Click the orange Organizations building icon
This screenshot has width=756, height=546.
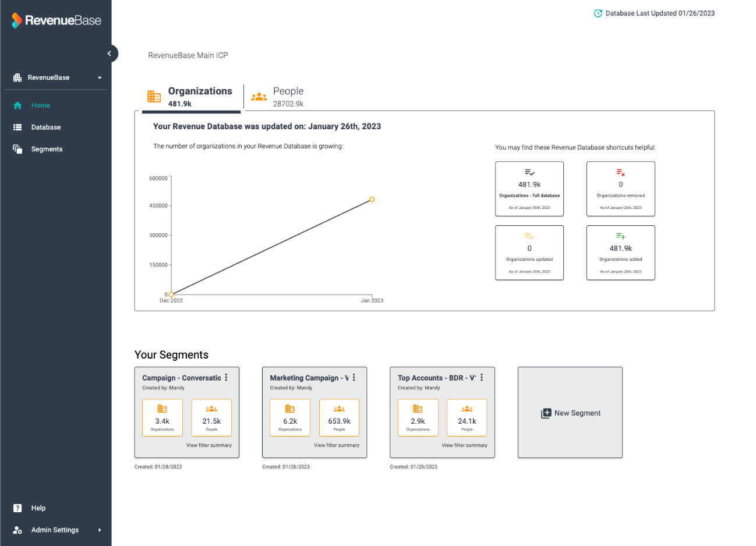[154, 97]
